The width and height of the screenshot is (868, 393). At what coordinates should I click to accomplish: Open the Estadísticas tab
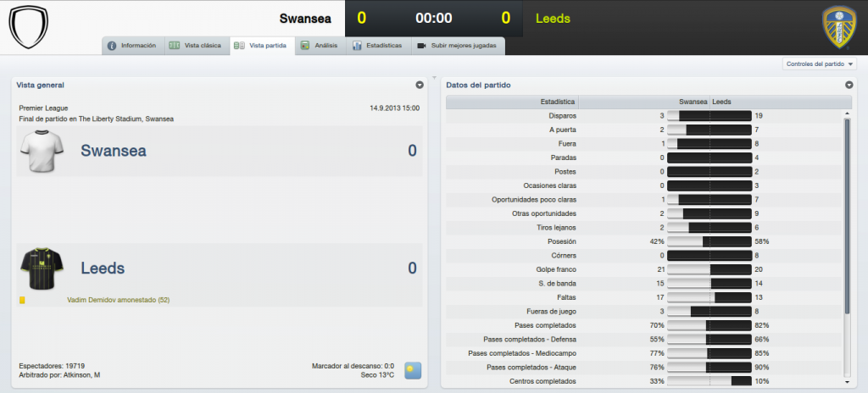click(379, 46)
